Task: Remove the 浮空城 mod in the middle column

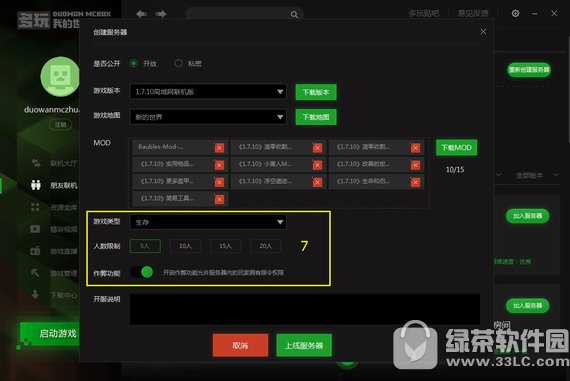Action: click(x=317, y=182)
